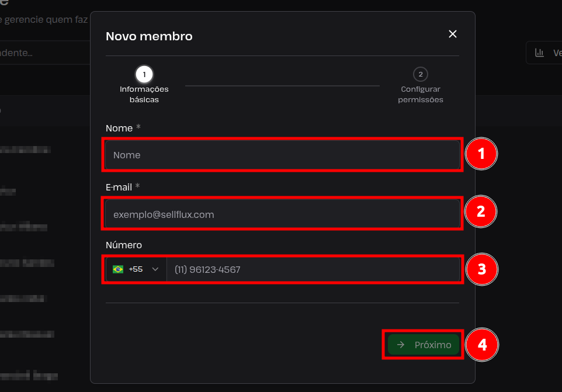The width and height of the screenshot is (562, 392).
Task: Focus the E-mail input field
Action: point(282,214)
